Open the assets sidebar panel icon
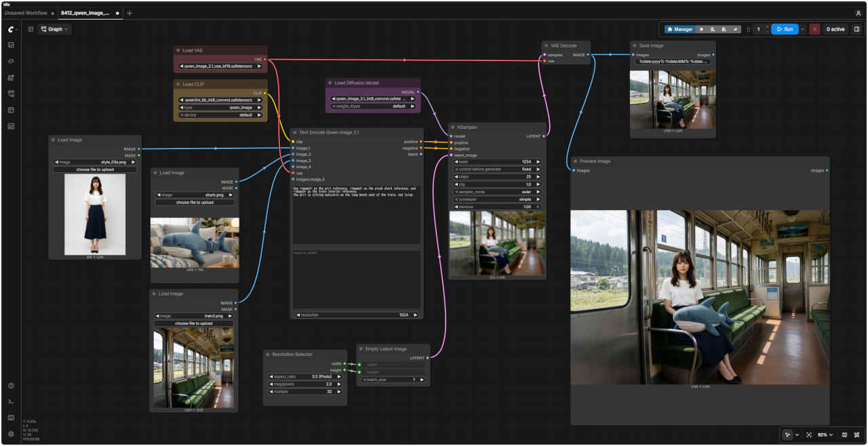The width and height of the screenshot is (868, 446). pos(11,45)
